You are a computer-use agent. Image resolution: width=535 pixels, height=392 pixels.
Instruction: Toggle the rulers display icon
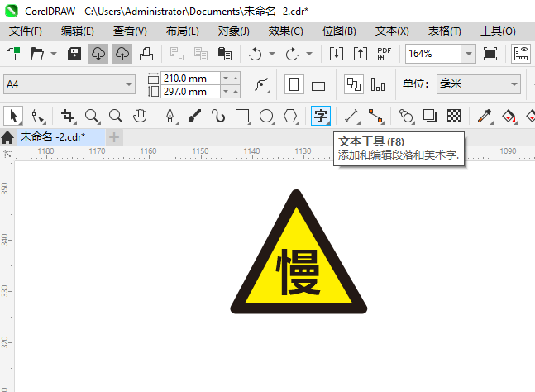pyautogui.click(x=521, y=54)
